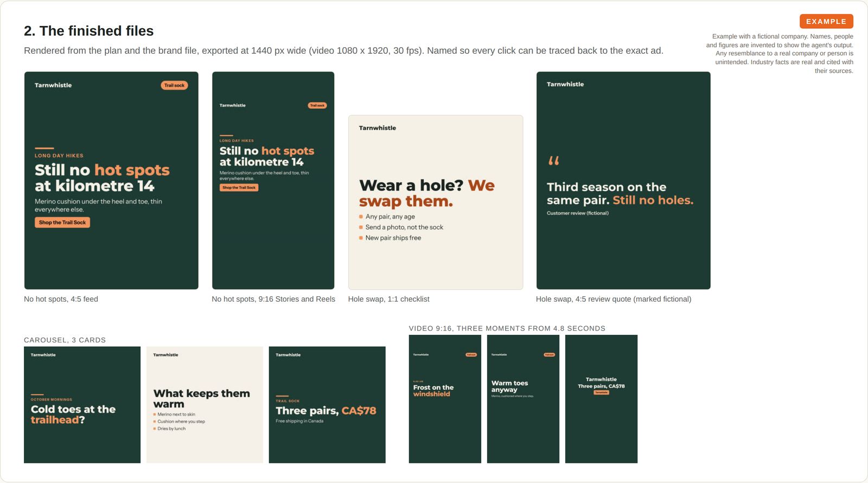Screen dimensions: 868x483
Task: Click the 'Merino next to skin' bullet
Action: click(x=174, y=414)
